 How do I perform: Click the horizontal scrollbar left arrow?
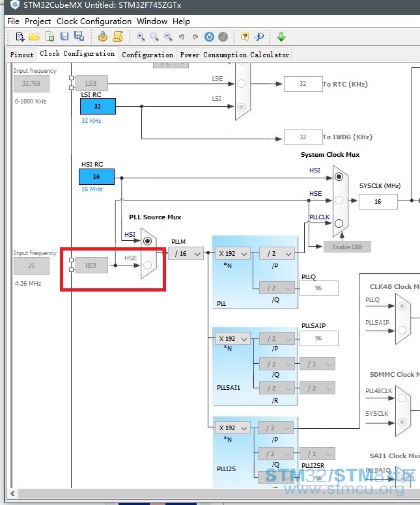(x=12, y=493)
